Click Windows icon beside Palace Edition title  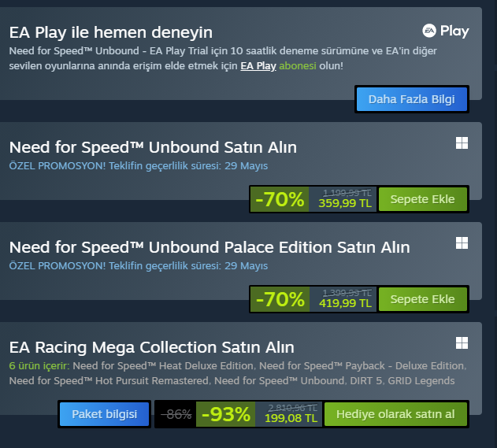[462, 243]
